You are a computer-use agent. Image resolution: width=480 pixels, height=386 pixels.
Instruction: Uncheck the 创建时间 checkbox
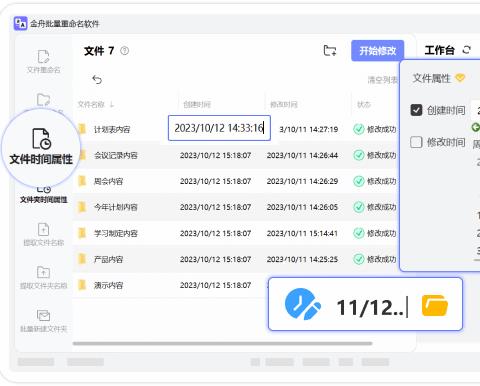point(416,110)
